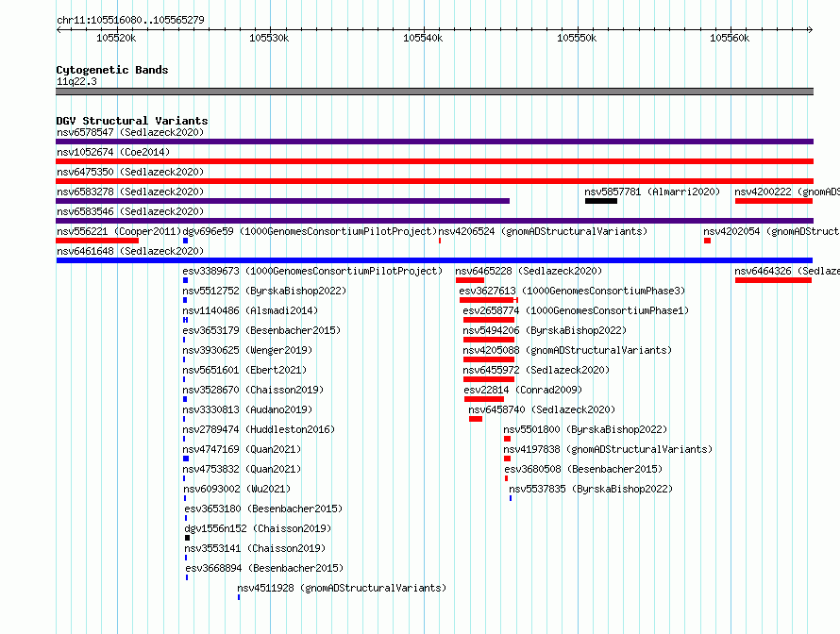The height and width of the screenshot is (634, 840).
Task: Select nsv5512752 (ByrskaBishop2022) label
Action: pyautogui.click(x=264, y=291)
